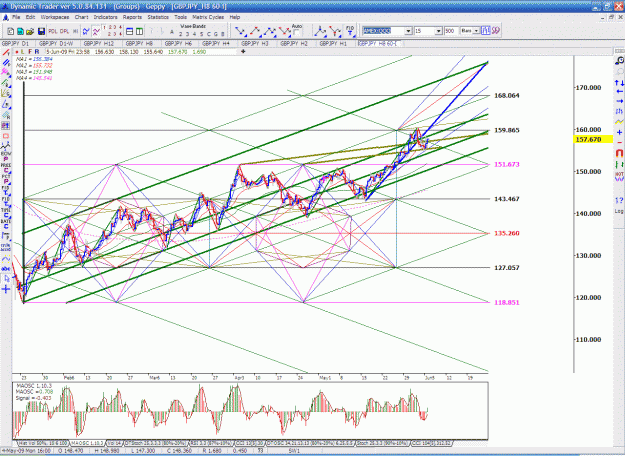Expand the Bars unit dropdown
Screen dimensions: 625x456
click(476, 31)
